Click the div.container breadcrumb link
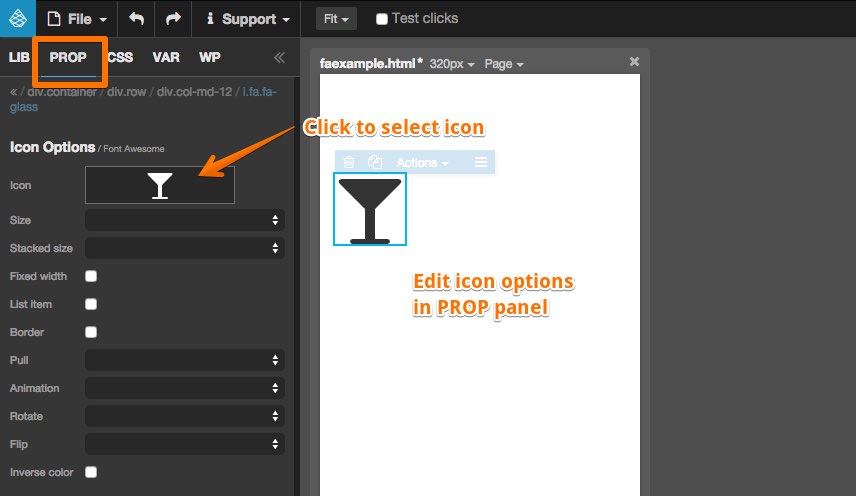 click(62, 92)
